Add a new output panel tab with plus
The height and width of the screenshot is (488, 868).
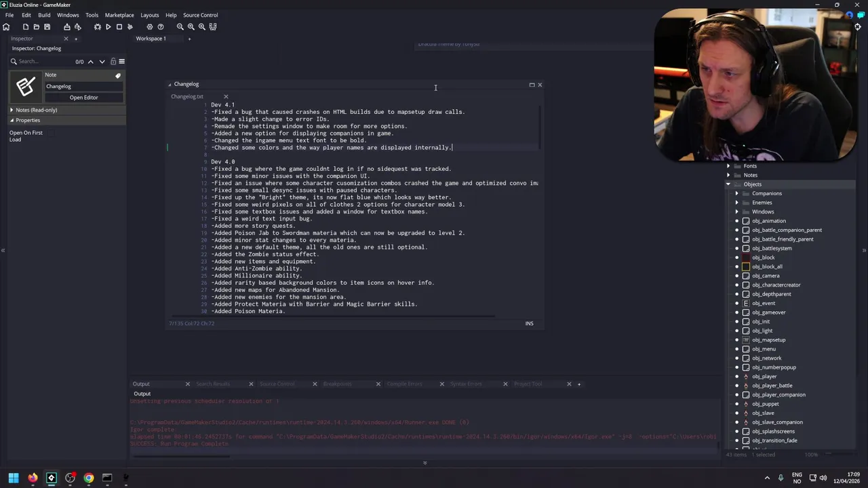click(x=578, y=384)
